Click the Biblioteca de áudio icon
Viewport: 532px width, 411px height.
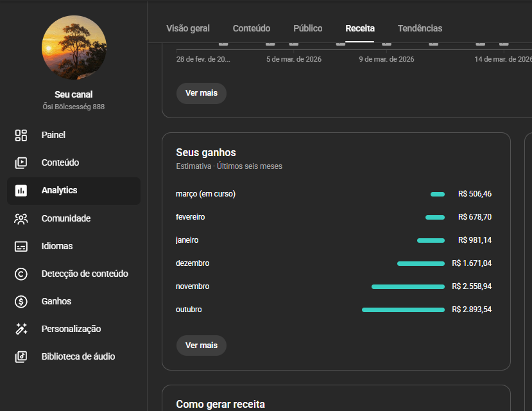coord(21,356)
